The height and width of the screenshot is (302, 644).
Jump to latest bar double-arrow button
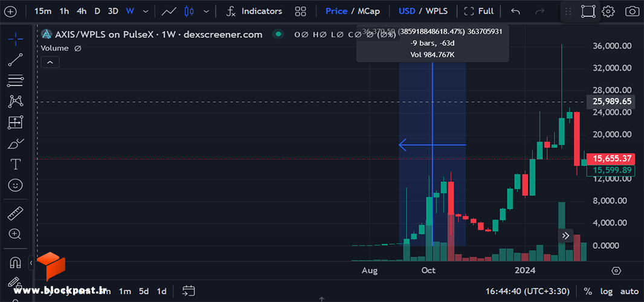[x=565, y=236]
